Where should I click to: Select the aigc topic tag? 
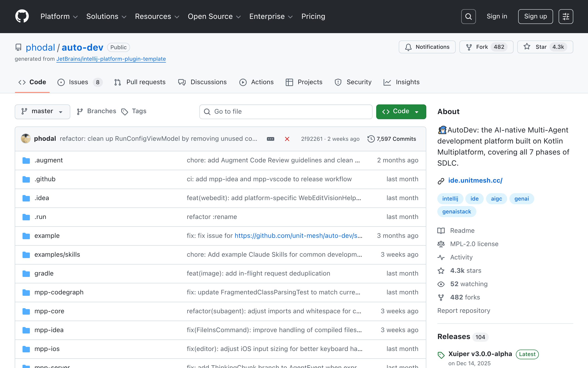(496, 198)
